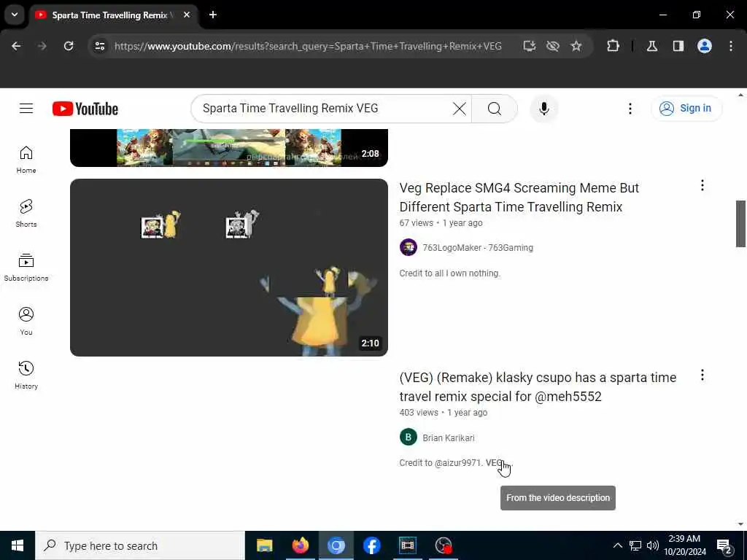This screenshot has height=560, width=747.
Task: Open Firefox from the taskbar
Action: (300, 545)
